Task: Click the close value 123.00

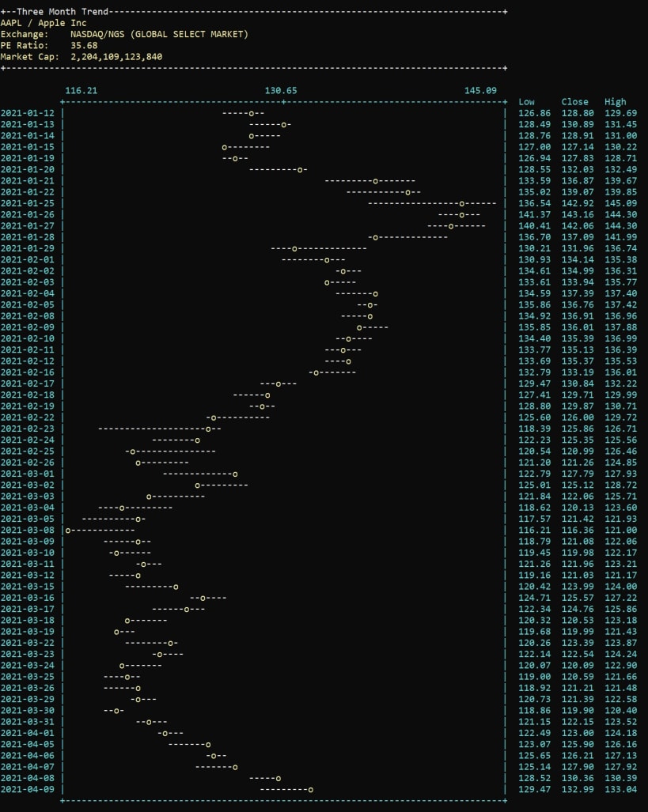Action: click(x=578, y=733)
